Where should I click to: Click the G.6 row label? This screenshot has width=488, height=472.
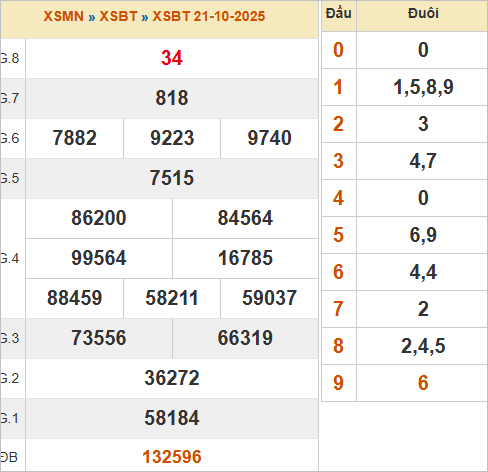(10, 138)
